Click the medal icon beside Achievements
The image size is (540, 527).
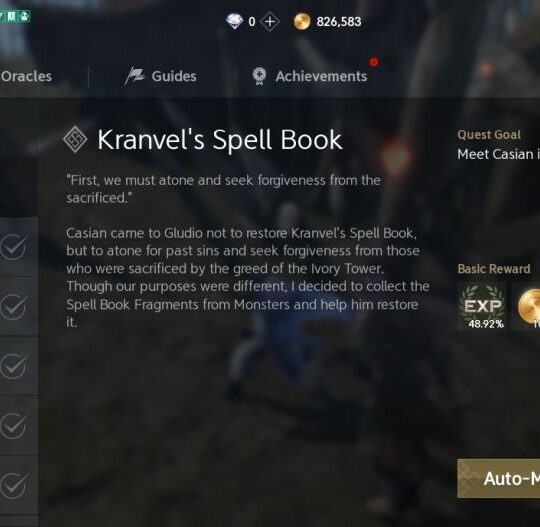coord(259,76)
